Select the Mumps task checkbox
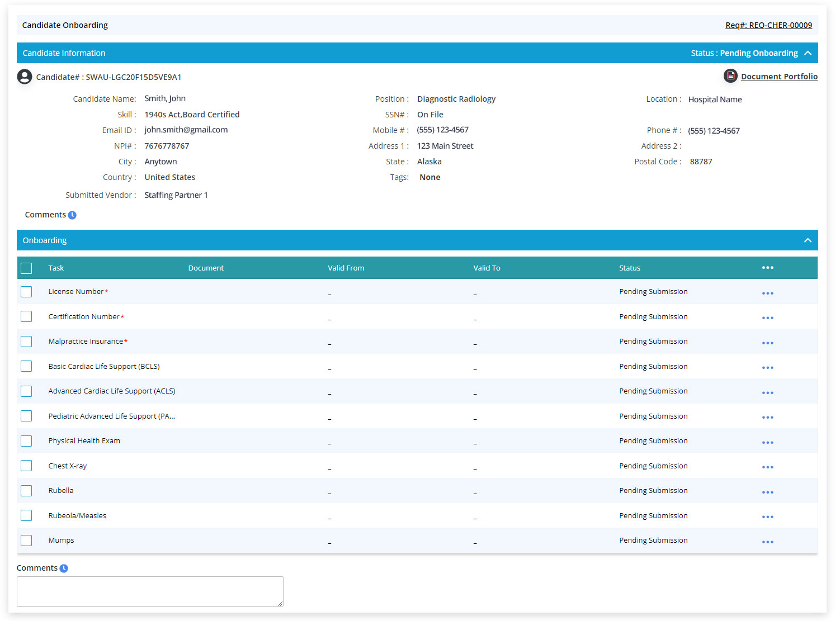Screen dimensions: 840x621 click(x=26, y=541)
